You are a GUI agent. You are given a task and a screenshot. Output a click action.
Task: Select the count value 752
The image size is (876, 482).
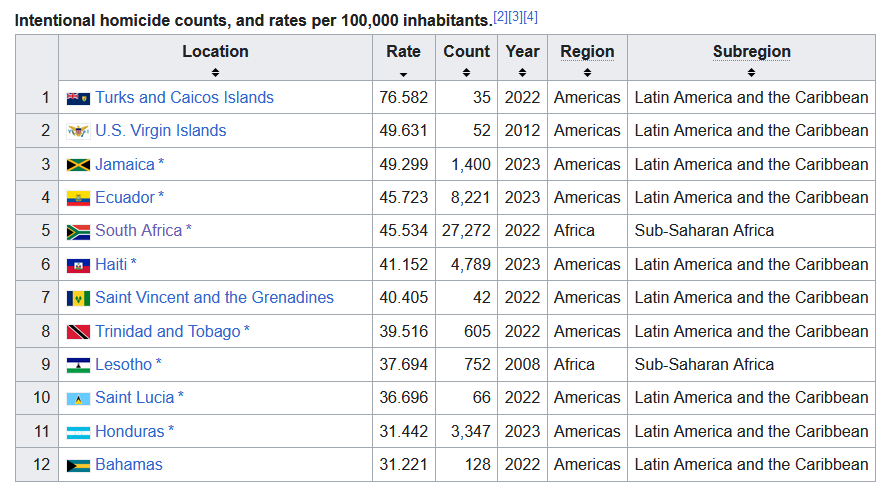click(477, 365)
